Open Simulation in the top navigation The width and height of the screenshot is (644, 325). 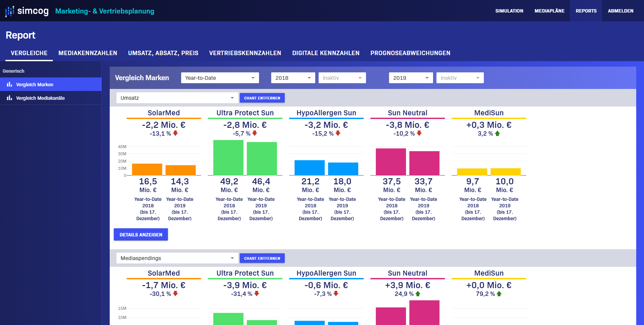coord(509,11)
